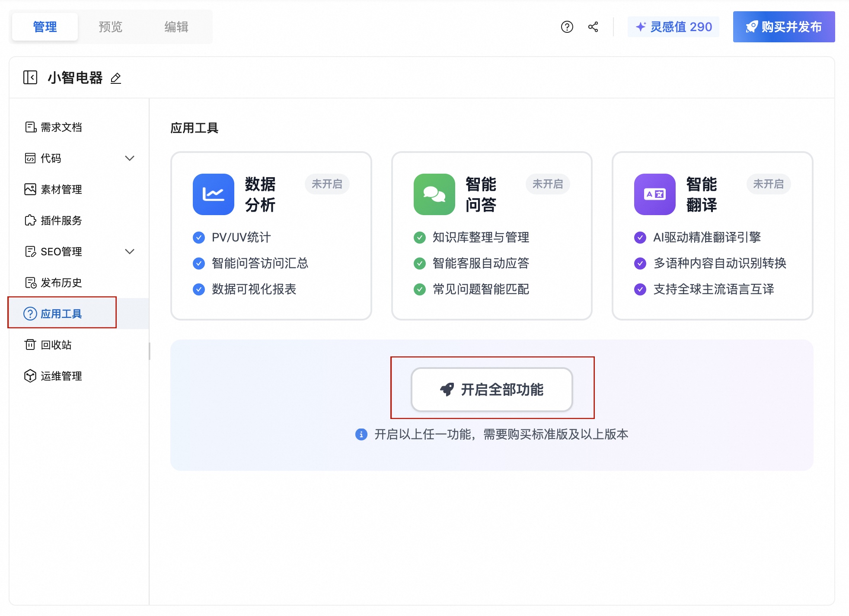Switch to the 预览 tab
The image size is (849, 616).
111,27
